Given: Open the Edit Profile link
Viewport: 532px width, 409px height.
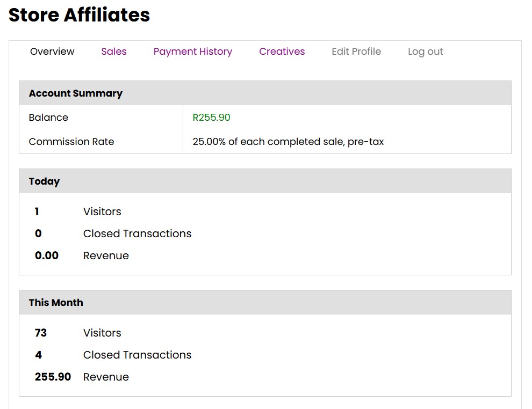Looking at the screenshot, I should 356,52.
